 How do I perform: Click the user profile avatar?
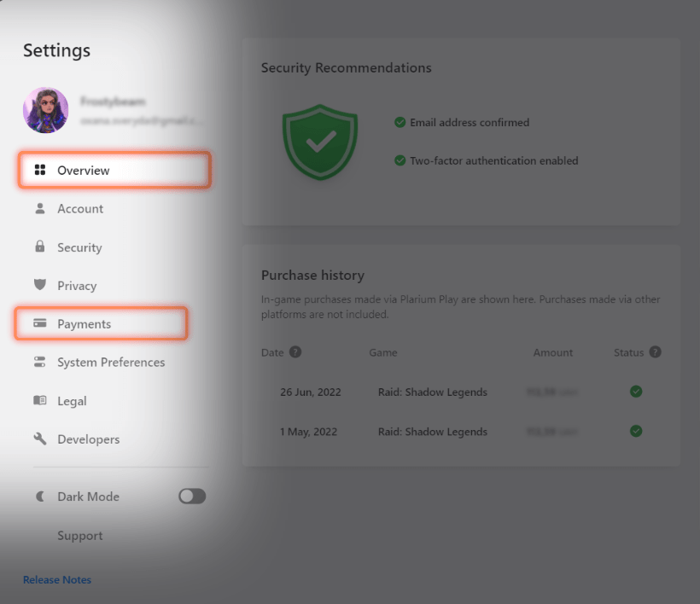pyautogui.click(x=45, y=110)
